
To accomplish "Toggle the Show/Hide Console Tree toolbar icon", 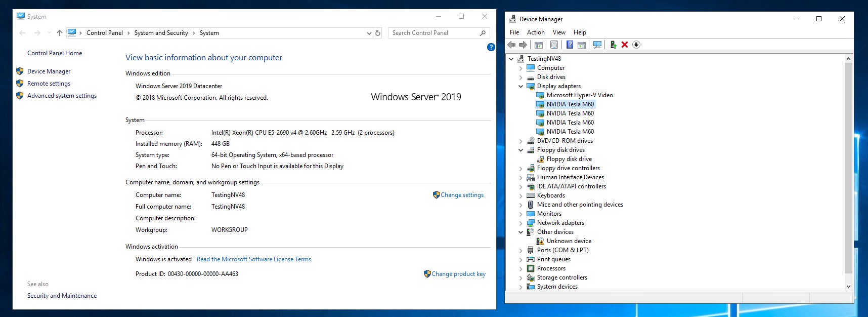I will coord(539,45).
